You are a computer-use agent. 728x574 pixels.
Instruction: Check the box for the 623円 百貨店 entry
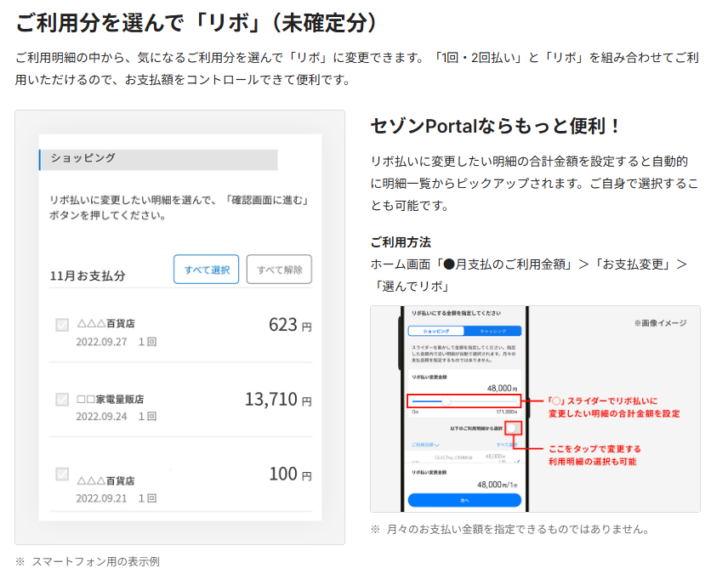coord(62,325)
